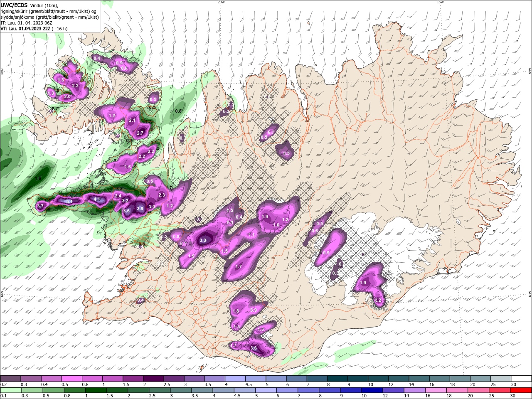
Task: Click the '2.4' precipitation value on the map
Action: pyautogui.click(x=118, y=196)
